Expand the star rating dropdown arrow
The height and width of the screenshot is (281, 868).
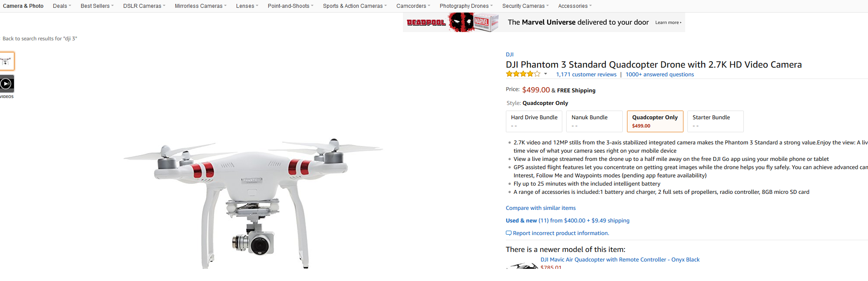pos(545,74)
